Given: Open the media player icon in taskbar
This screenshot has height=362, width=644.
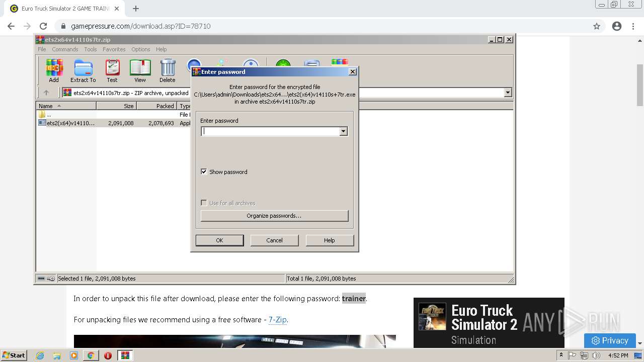Looking at the screenshot, I should [x=74, y=355].
